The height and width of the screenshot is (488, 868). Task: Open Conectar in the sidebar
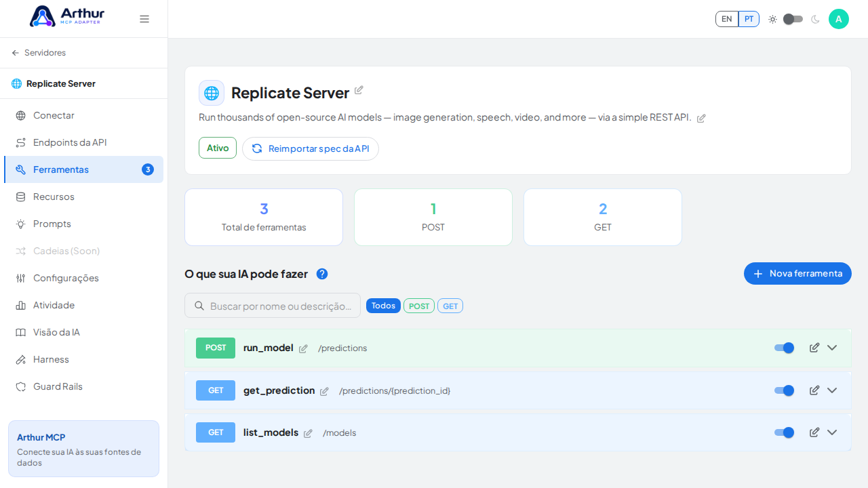point(83,115)
